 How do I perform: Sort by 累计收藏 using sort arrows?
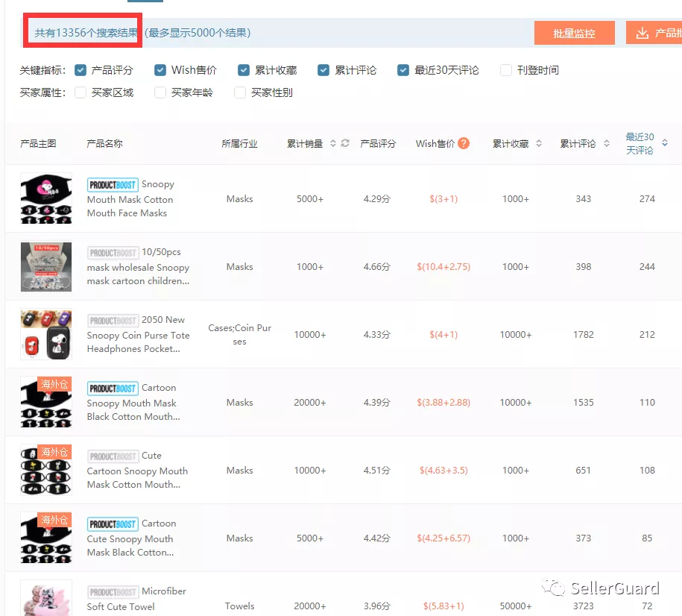(x=538, y=143)
